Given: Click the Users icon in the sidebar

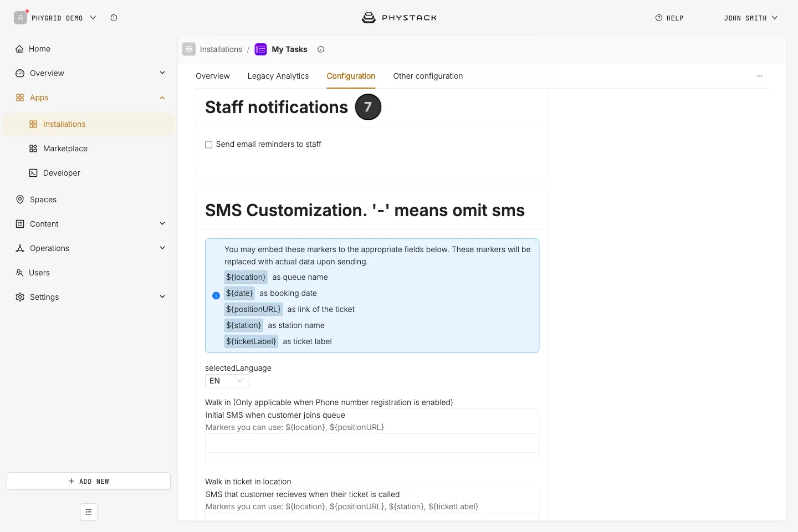Looking at the screenshot, I should click(19, 273).
